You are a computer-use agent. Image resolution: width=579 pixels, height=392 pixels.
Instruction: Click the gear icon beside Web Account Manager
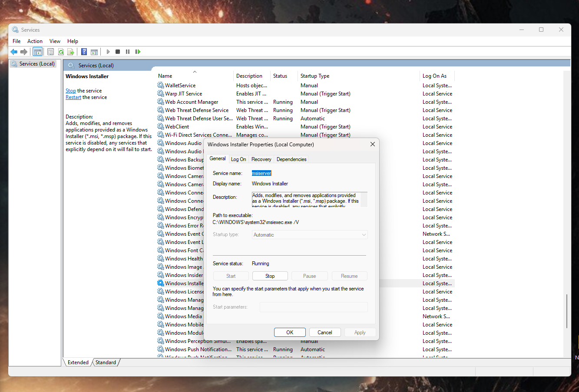(x=161, y=102)
